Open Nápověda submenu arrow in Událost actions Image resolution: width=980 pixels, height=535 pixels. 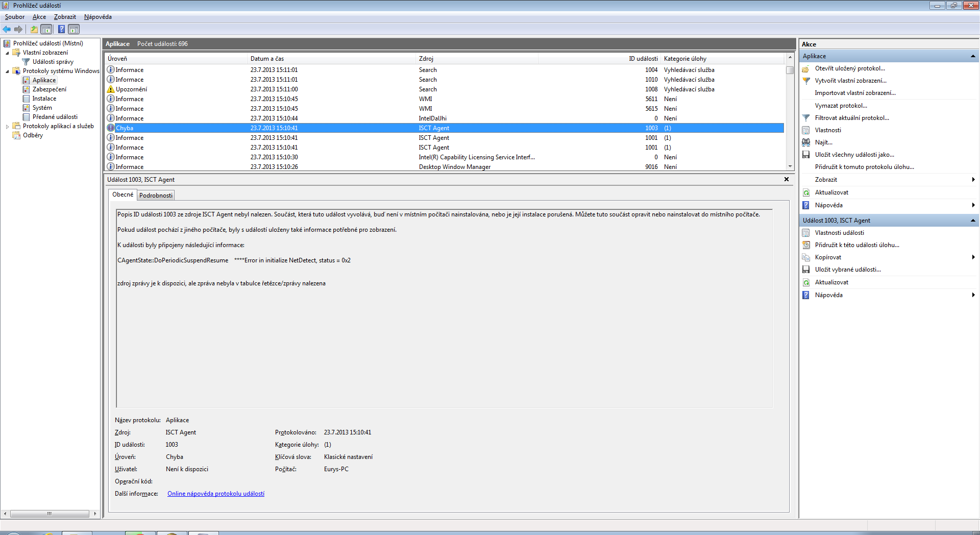(x=973, y=295)
